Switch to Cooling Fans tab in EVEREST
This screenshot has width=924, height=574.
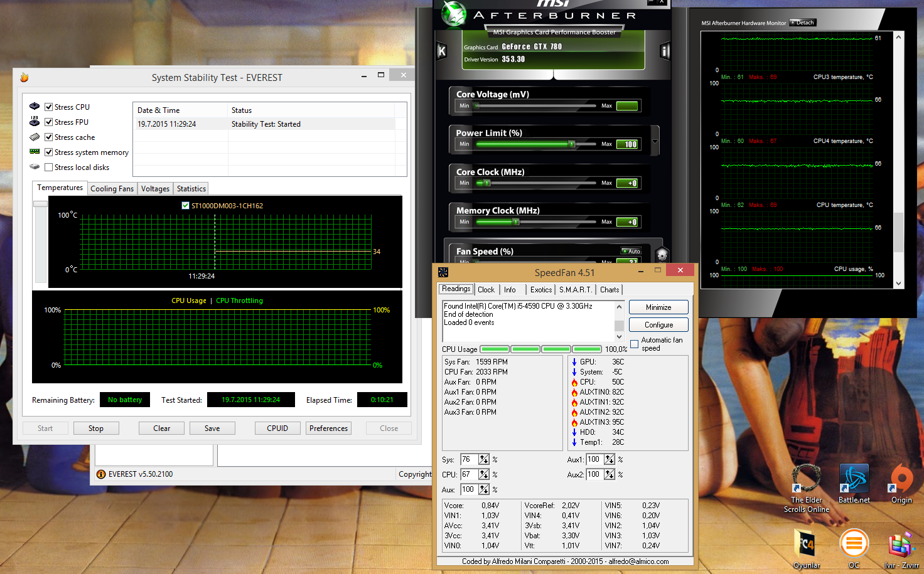[112, 189]
